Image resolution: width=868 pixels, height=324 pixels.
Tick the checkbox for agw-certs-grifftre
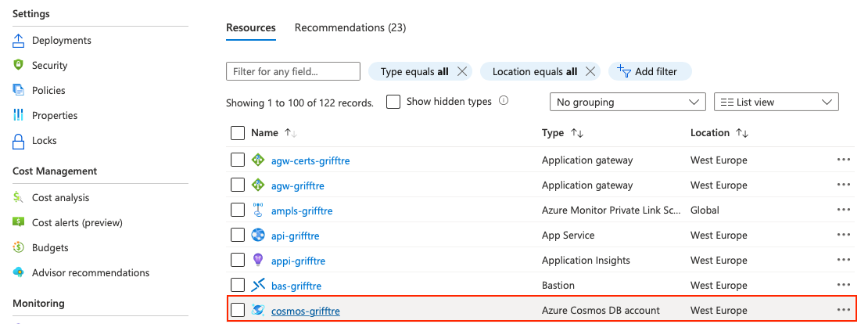[238, 160]
